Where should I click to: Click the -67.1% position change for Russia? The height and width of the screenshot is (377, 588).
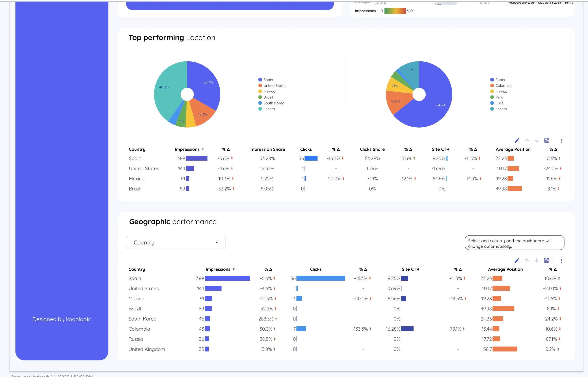coord(550,339)
